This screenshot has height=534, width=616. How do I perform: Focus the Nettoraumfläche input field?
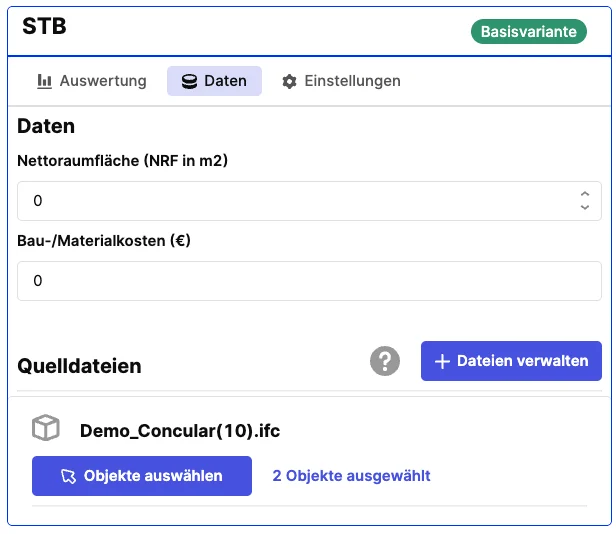pos(310,201)
